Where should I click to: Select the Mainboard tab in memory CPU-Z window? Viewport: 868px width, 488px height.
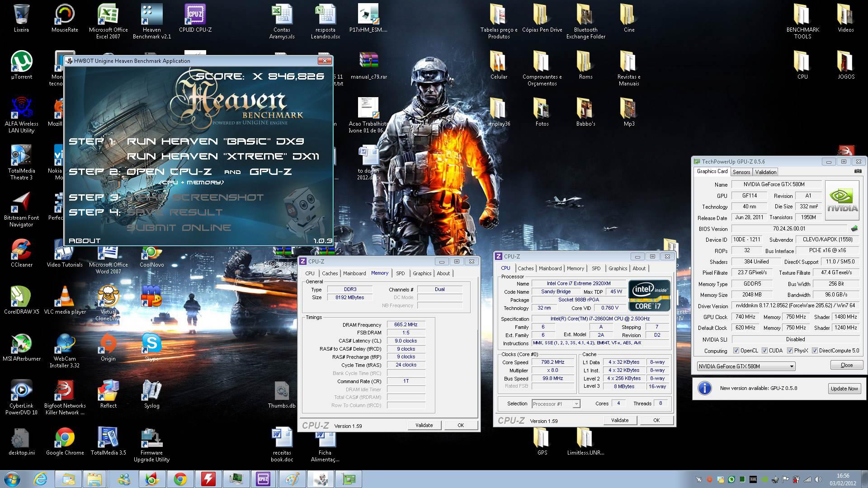[354, 273]
